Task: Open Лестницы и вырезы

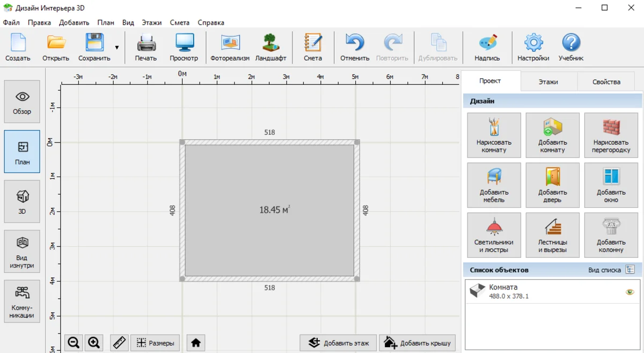Action: 553,235
